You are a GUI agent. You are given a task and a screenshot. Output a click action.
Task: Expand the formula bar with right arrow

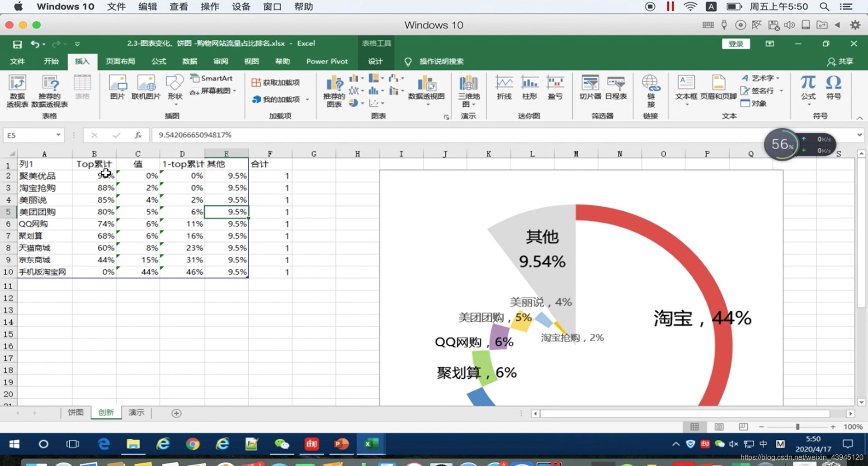pyautogui.click(x=859, y=135)
